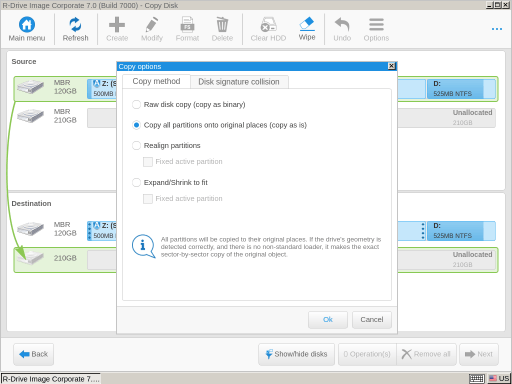This screenshot has width=512, height=384.
Task: Click the Remove all button
Action: click(x=426, y=354)
